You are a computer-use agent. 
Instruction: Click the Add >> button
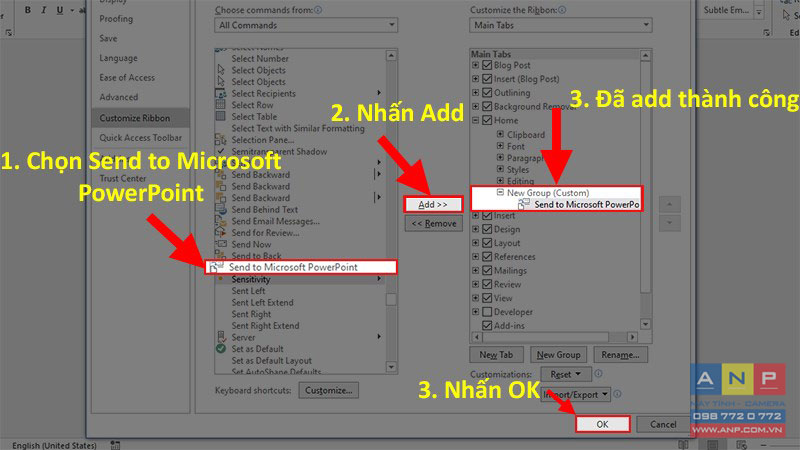pyautogui.click(x=433, y=205)
